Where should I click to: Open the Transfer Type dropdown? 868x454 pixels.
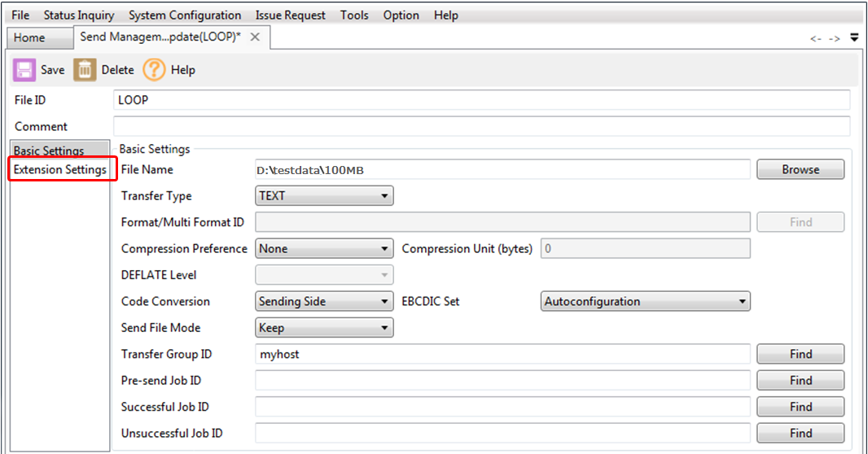tap(324, 196)
